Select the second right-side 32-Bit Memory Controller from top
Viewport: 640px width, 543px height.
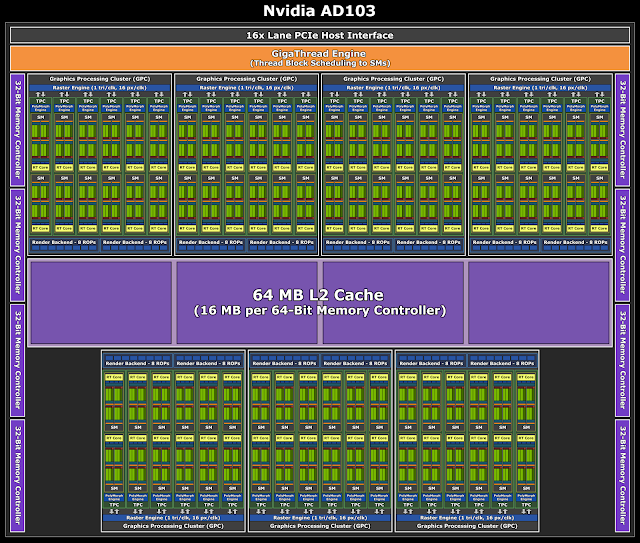[x=622, y=245]
